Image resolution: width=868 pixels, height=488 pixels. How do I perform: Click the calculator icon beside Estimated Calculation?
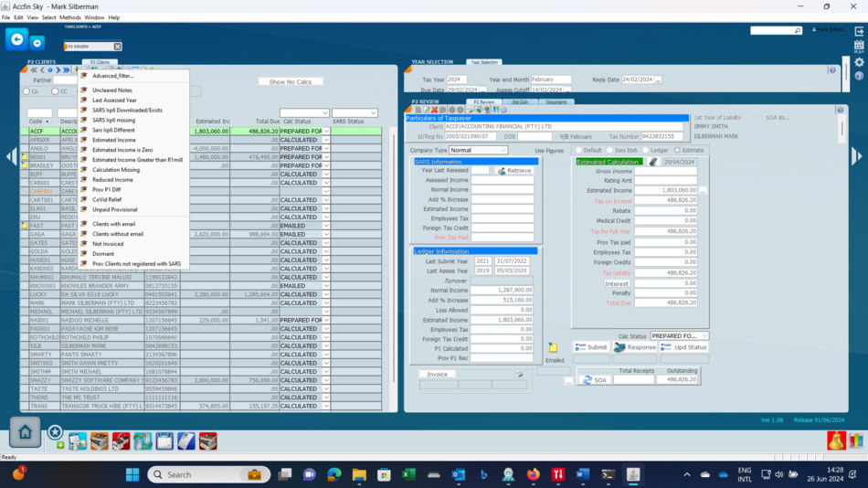coord(653,162)
